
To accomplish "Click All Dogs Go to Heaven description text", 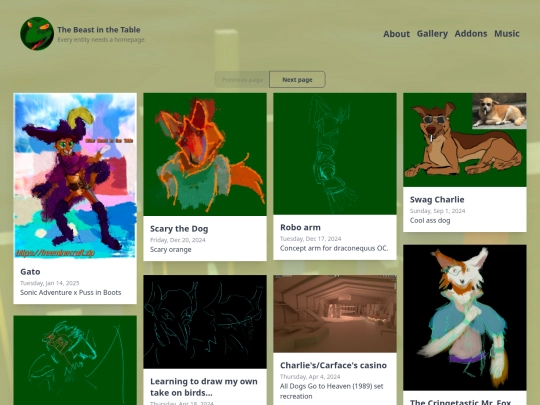I will pos(332,391).
